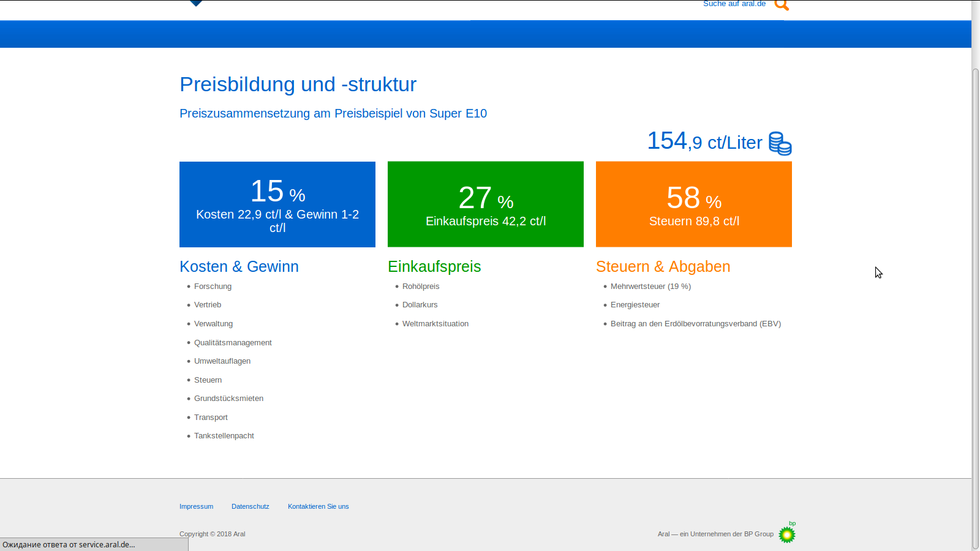Image resolution: width=980 pixels, height=551 pixels.
Task: Select the green 27 % Einkaufspreis tile
Action: pos(486,204)
